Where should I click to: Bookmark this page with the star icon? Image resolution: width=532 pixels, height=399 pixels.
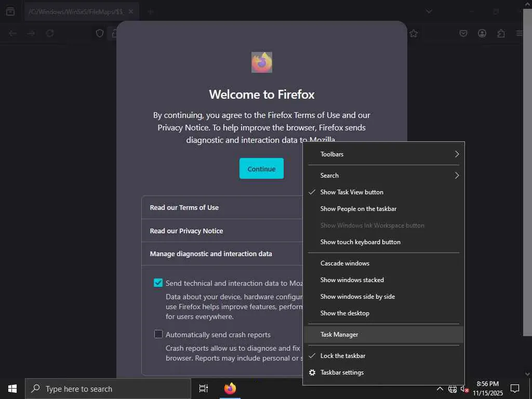pyautogui.click(x=413, y=33)
